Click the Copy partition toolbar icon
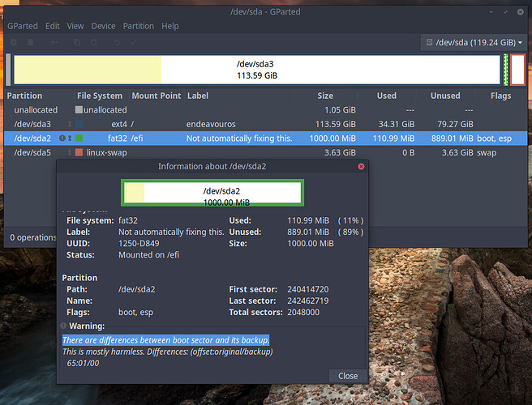Viewport: 532px width, 405px height. click(x=77, y=42)
